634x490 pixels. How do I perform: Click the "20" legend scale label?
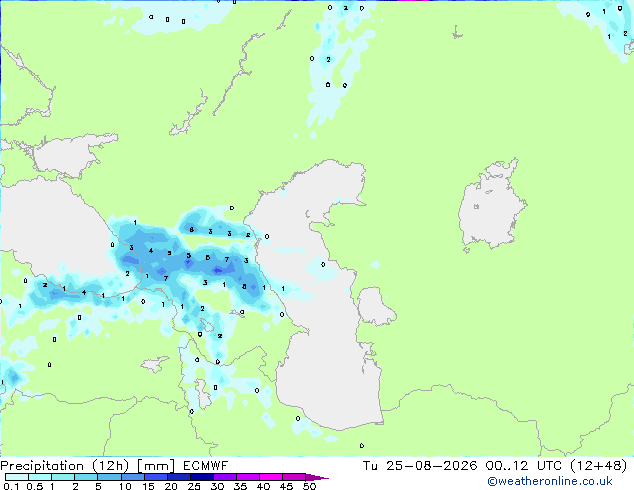pos(171,486)
